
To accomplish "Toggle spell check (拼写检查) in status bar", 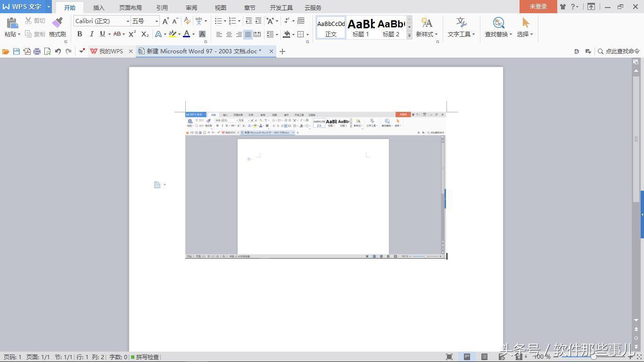I will click(145, 357).
